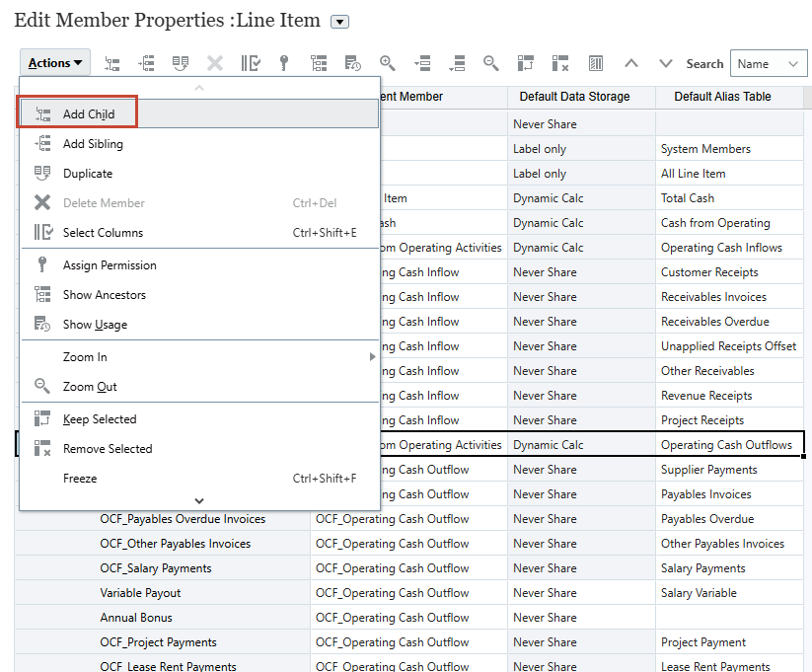The height and width of the screenshot is (672, 812).
Task: Select the Annual Bonus member cell
Action: pyautogui.click(x=163, y=618)
